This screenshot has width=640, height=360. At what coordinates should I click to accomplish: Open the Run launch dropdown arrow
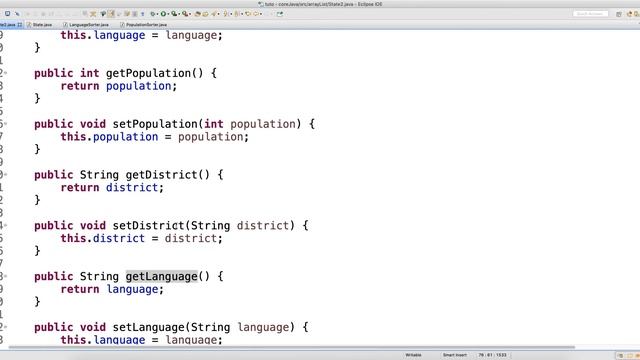coord(168,14)
